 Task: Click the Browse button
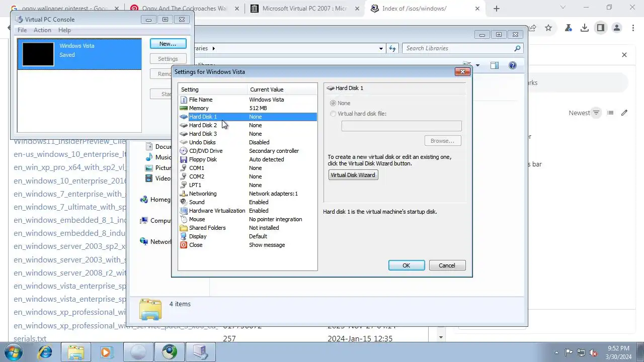click(x=443, y=141)
